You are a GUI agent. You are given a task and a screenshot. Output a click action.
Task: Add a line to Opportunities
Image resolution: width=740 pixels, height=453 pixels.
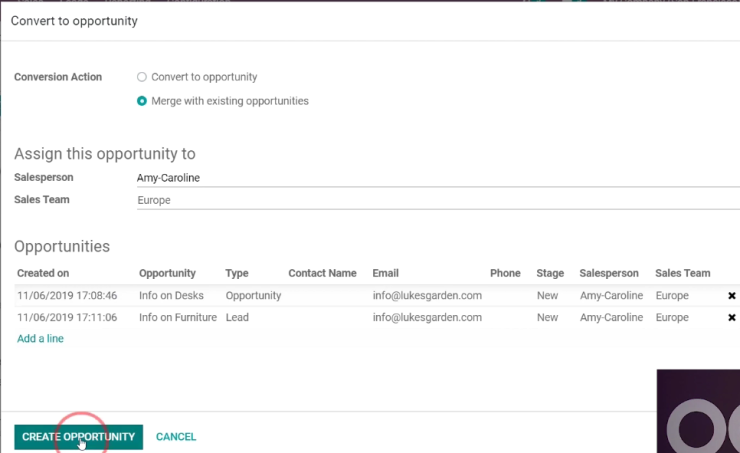40,338
